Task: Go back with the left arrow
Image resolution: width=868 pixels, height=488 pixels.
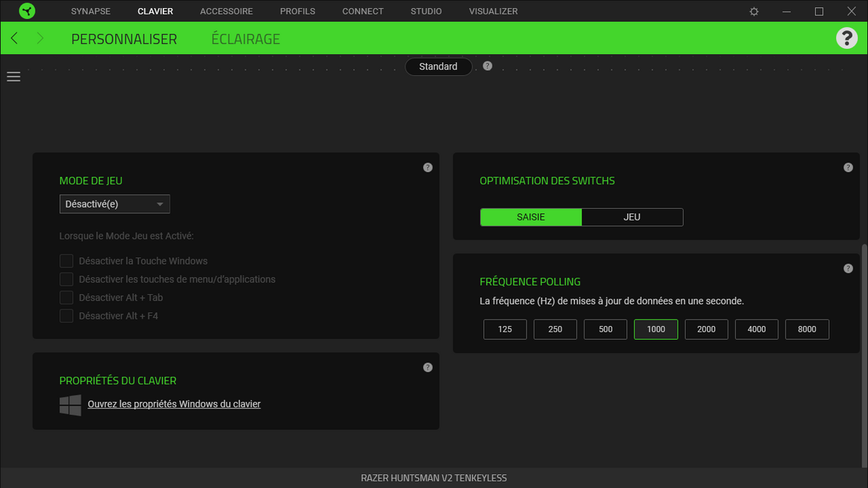Action: pos(14,38)
